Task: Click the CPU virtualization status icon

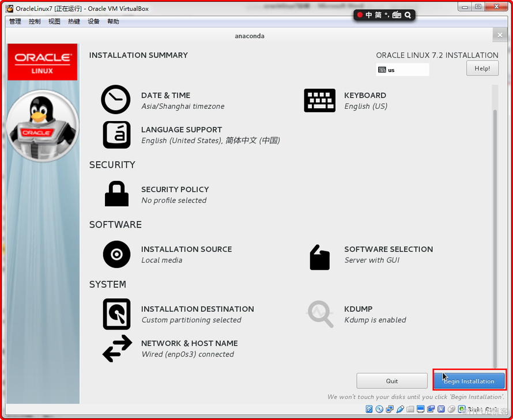Action: coord(441,409)
